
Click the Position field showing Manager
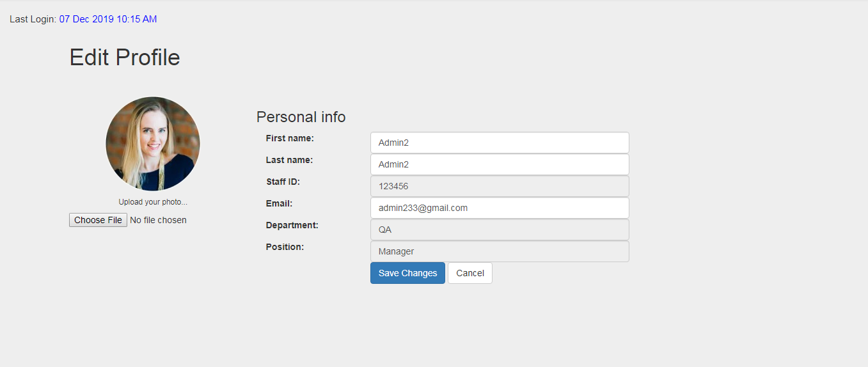coord(499,251)
